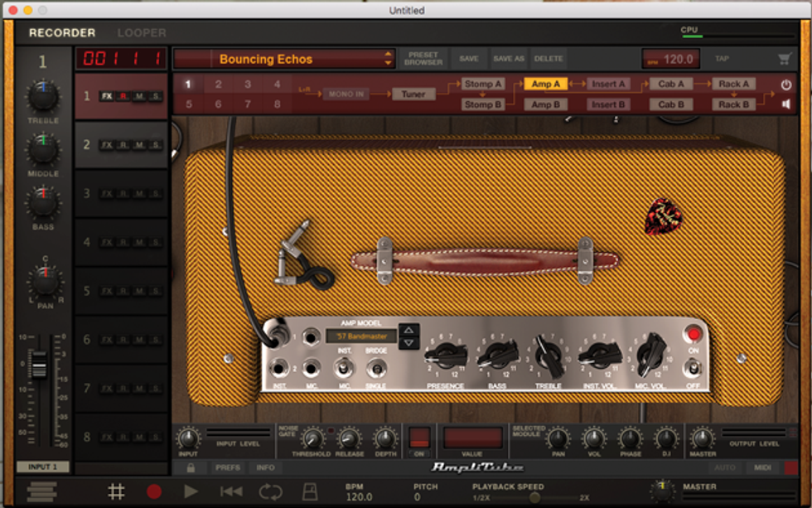This screenshot has height=508, width=812.
Task: Toggle the loop icon in transport
Action: point(270,491)
